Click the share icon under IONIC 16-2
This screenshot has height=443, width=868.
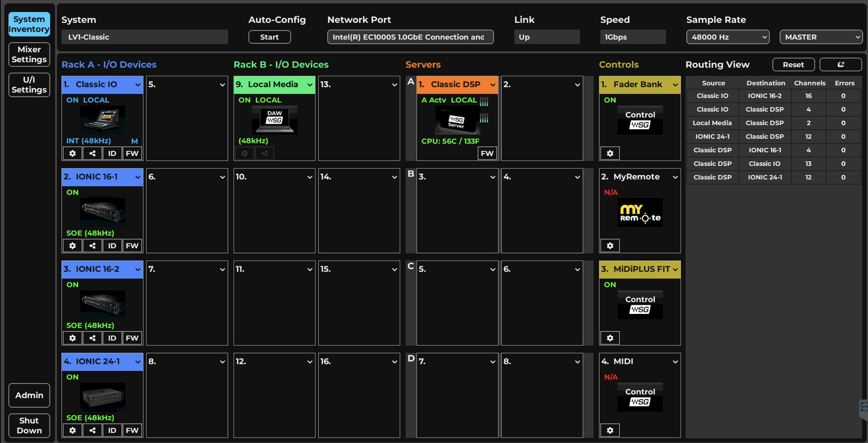(92, 338)
